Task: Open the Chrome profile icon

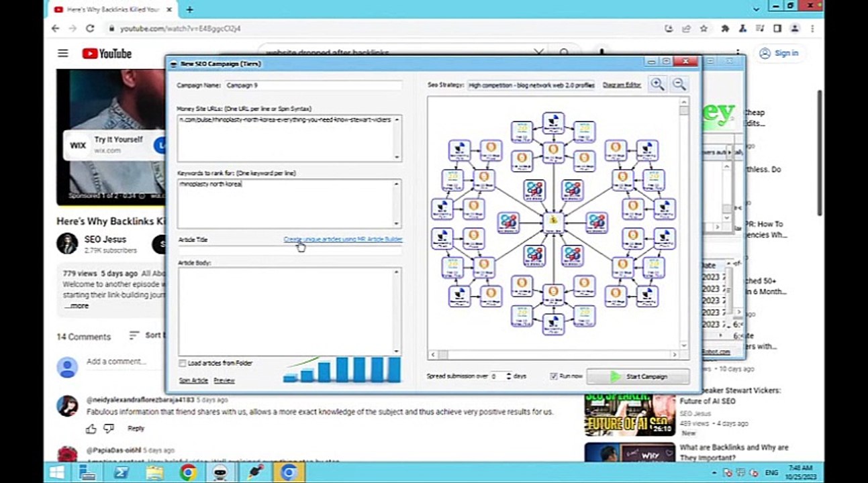Action: tap(795, 29)
